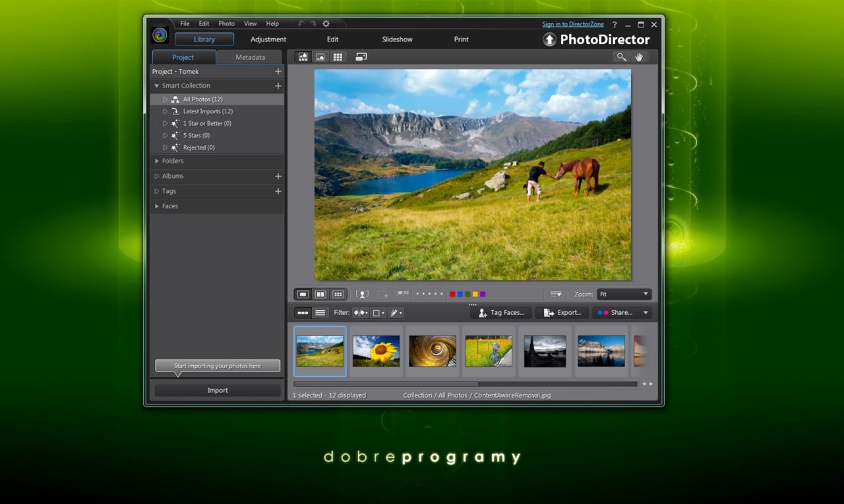Screen dimensions: 844x504
Task: Open the Metadata tab
Action: 250,57
